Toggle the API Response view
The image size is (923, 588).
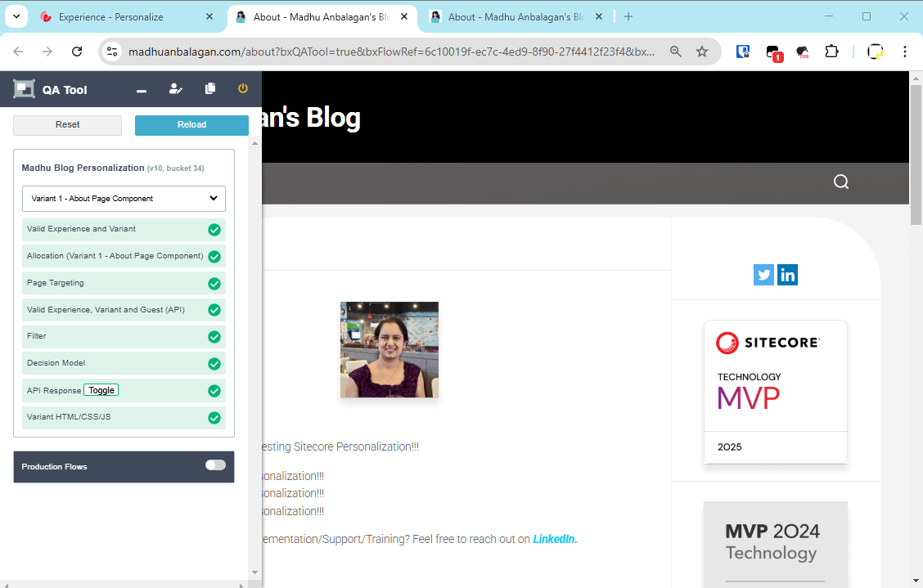point(101,390)
